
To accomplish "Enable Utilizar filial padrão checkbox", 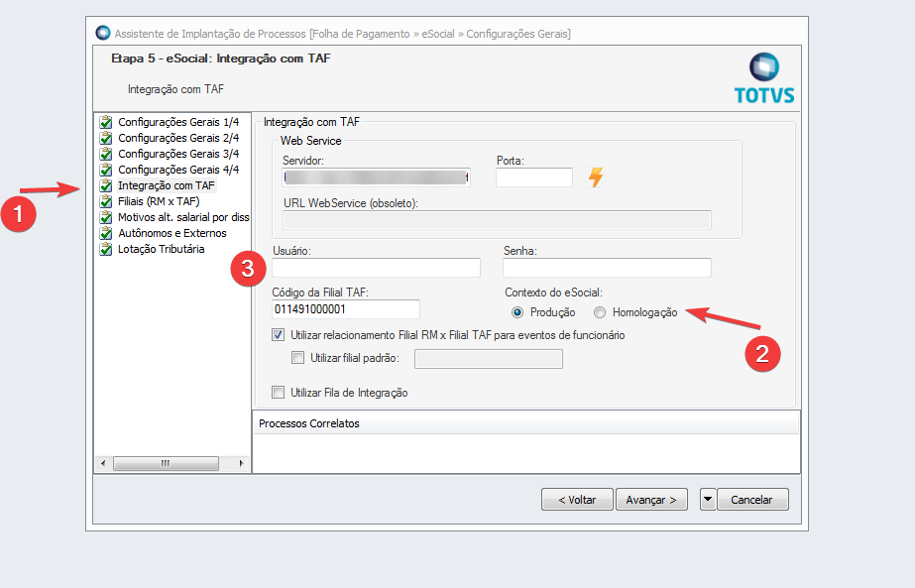I will (297, 358).
